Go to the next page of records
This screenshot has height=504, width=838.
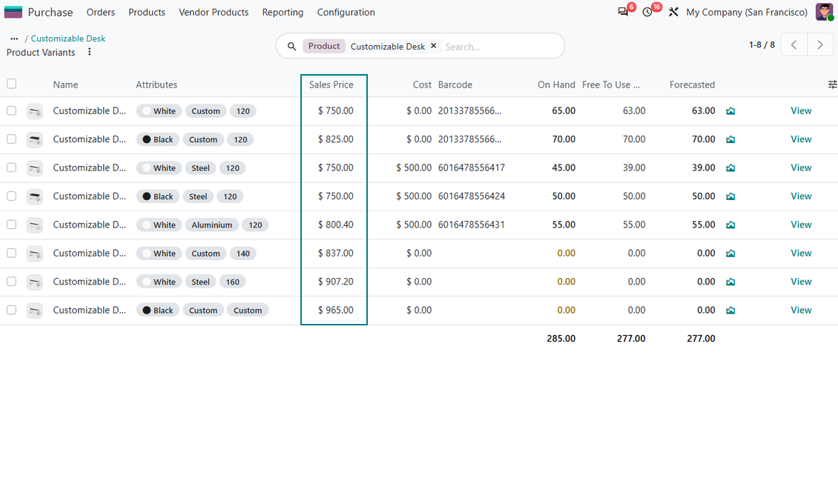(819, 45)
